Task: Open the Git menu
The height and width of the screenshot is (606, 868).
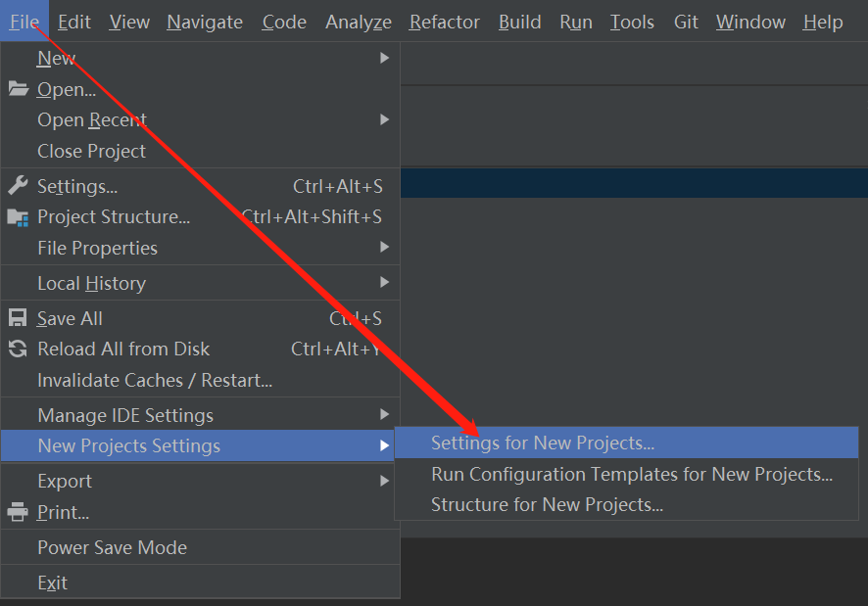Action: [686, 22]
